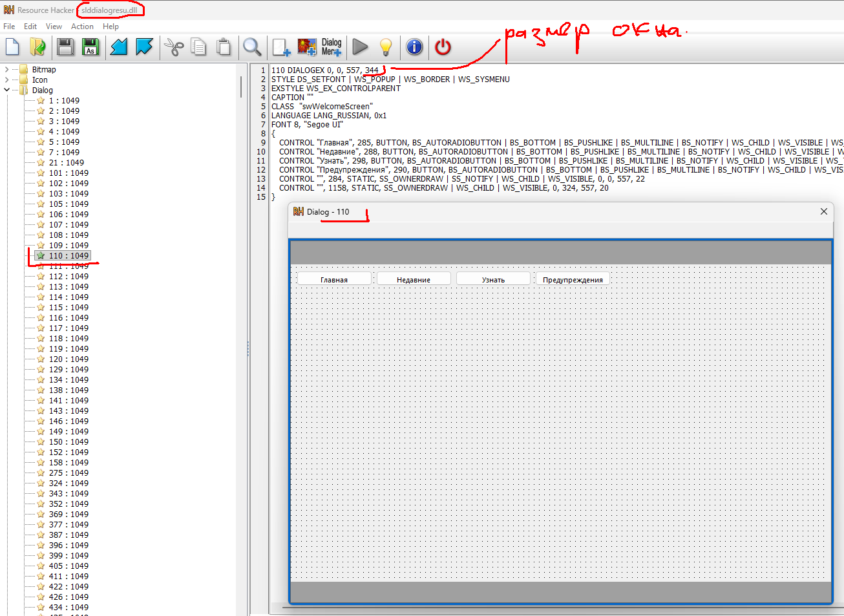Image resolution: width=844 pixels, height=616 pixels.
Task: Select the Недавние radio button in preview
Action: [x=414, y=279]
